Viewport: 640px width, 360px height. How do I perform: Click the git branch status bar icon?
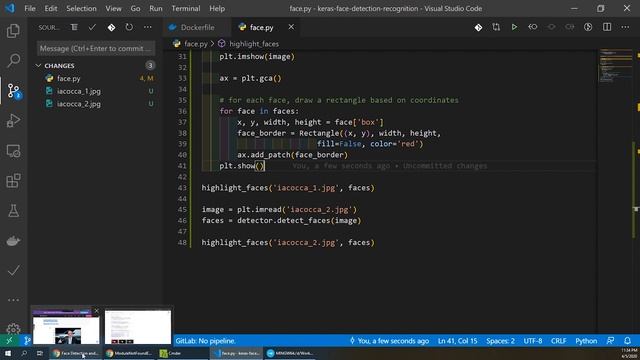pos(27,340)
